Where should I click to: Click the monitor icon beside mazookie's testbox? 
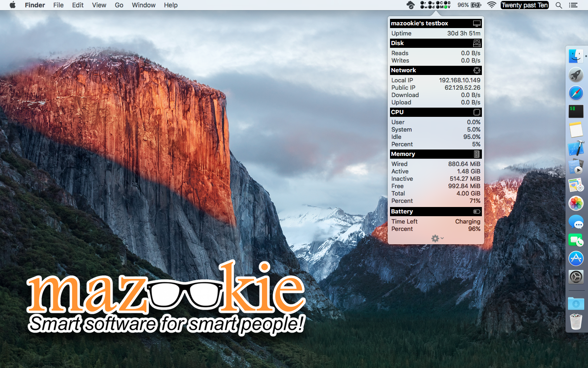tap(477, 23)
